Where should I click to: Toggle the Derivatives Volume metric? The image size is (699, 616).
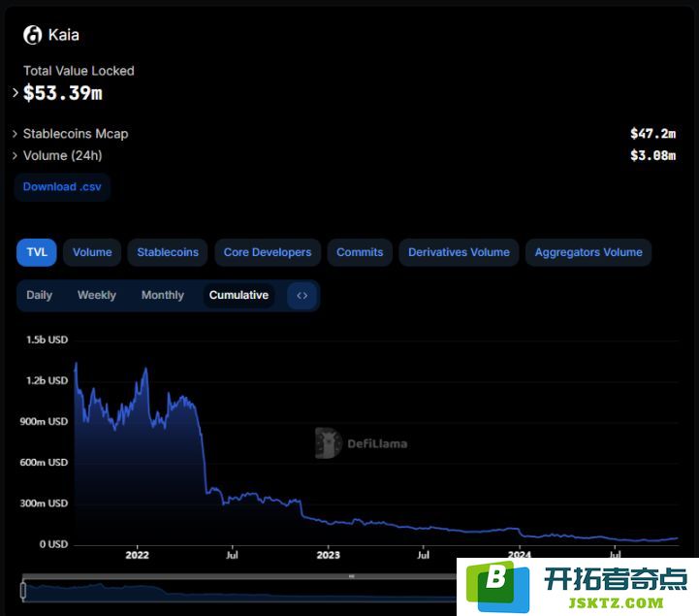(x=459, y=252)
